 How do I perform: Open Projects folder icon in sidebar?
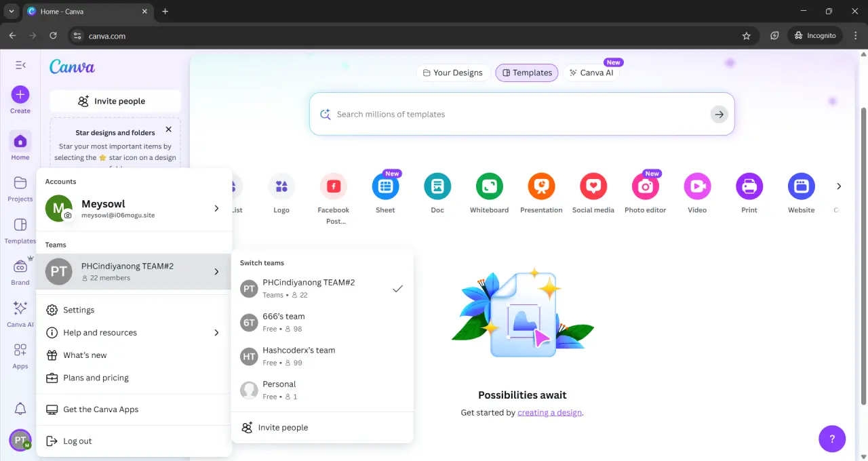pyautogui.click(x=20, y=183)
